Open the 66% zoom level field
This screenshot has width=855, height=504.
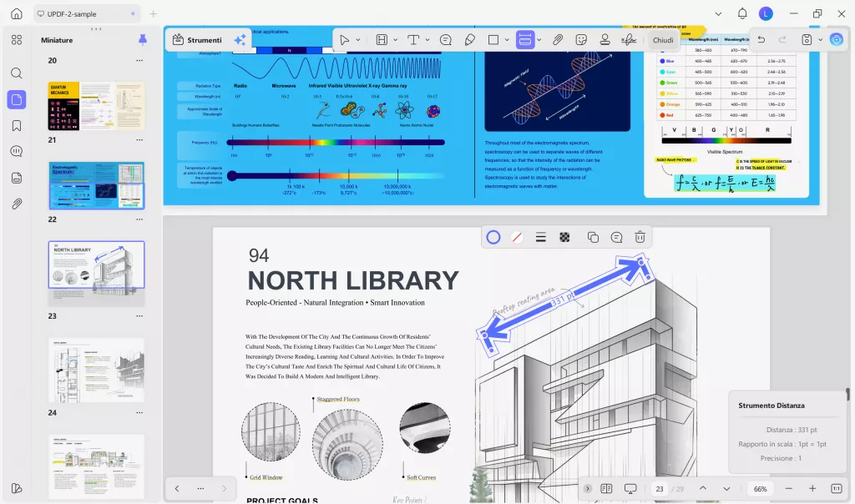760,489
